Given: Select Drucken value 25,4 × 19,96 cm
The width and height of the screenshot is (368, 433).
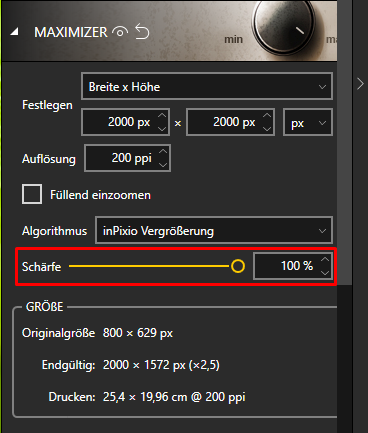Looking at the screenshot, I should 145,397.
